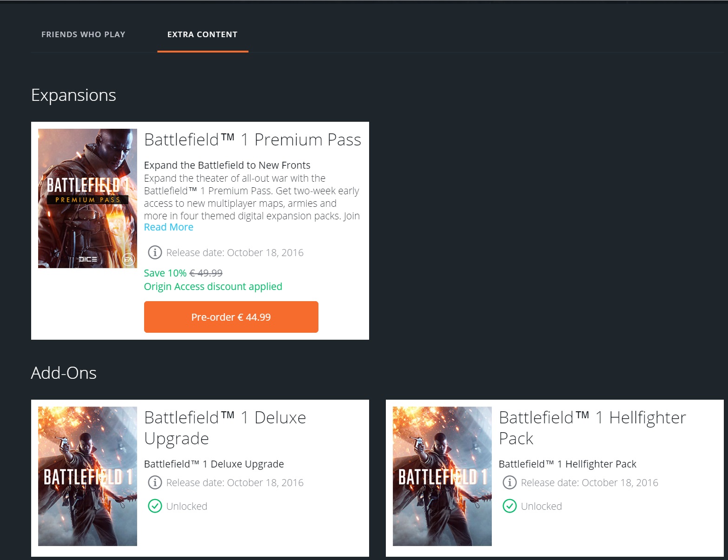Click the Premium Pass cover art thumbnail
The image size is (728, 560).
point(87,198)
